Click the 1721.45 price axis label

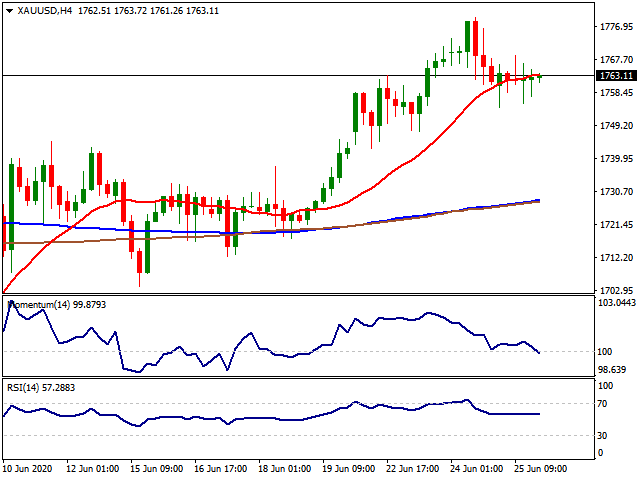point(616,224)
